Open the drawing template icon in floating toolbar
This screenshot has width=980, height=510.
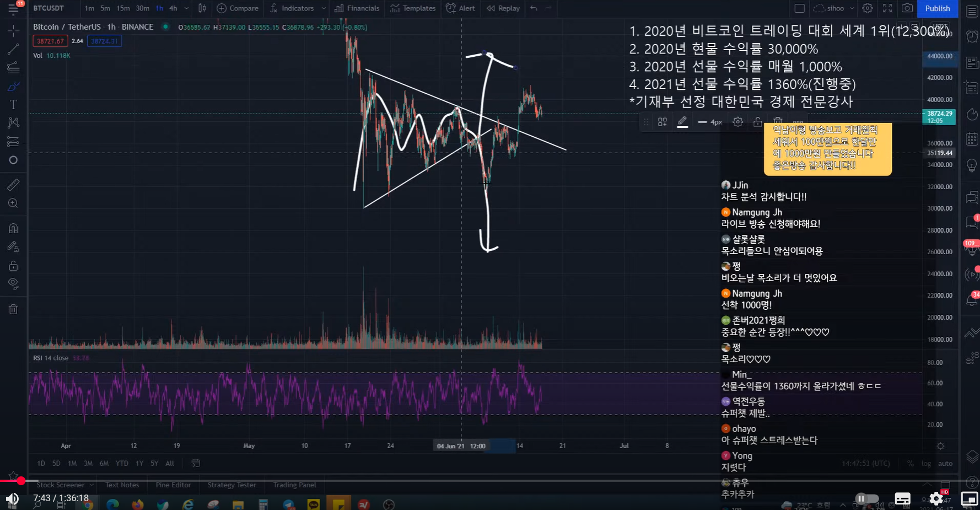coord(663,122)
